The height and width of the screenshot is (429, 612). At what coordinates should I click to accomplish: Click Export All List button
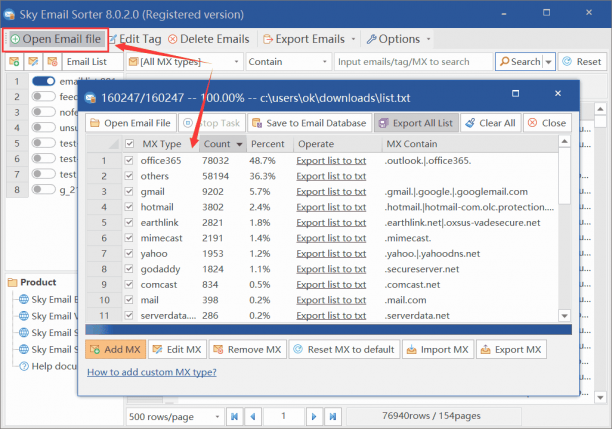pyautogui.click(x=416, y=123)
